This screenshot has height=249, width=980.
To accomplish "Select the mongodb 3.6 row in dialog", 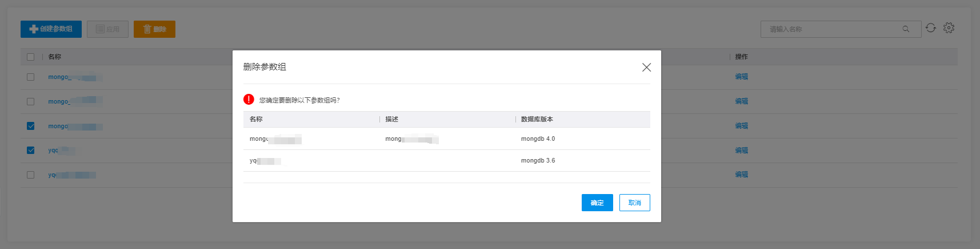I will pyautogui.click(x=446, y=161).
